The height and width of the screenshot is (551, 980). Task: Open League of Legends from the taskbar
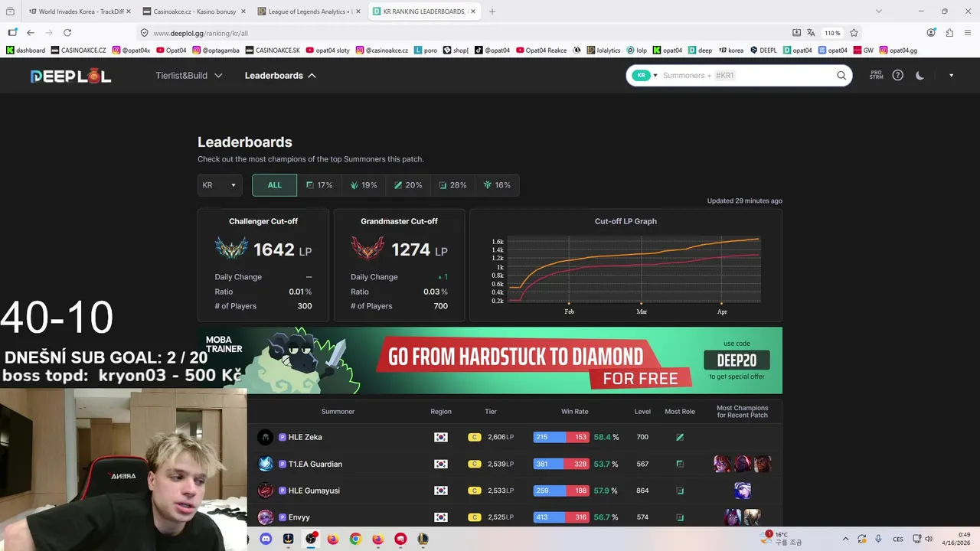423,539
